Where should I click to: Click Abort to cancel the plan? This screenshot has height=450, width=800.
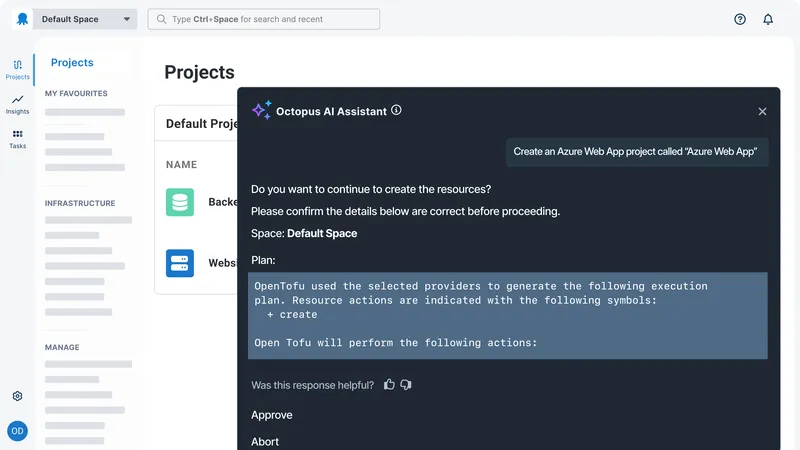(265, 441)
